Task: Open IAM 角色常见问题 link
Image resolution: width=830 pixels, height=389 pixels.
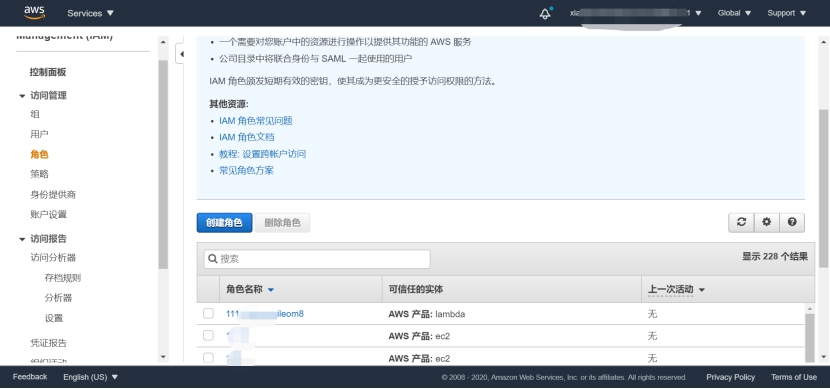Action: pos(256,121)
